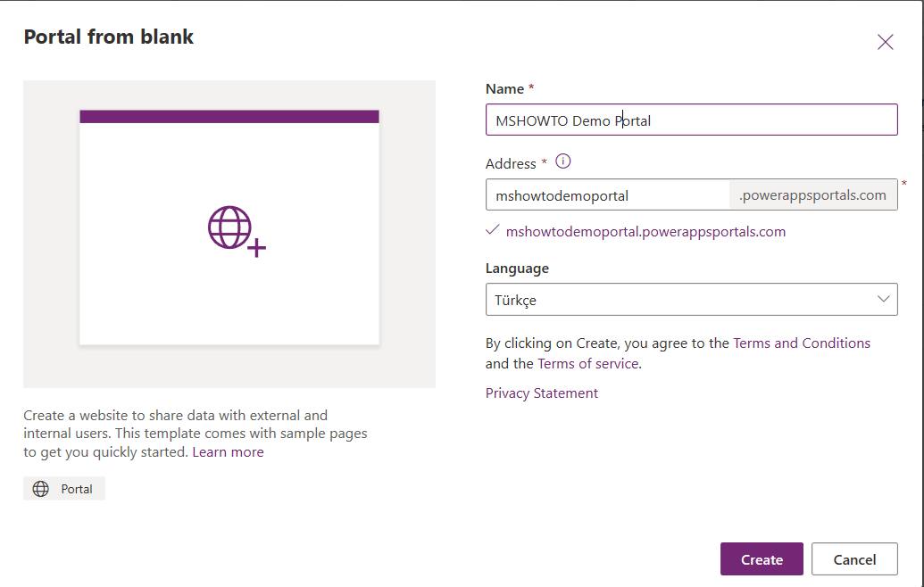Viewport: 924px width, 587px height.
Task: Open the Language dropdown showing Türkçe
Action: click(691, 300)
